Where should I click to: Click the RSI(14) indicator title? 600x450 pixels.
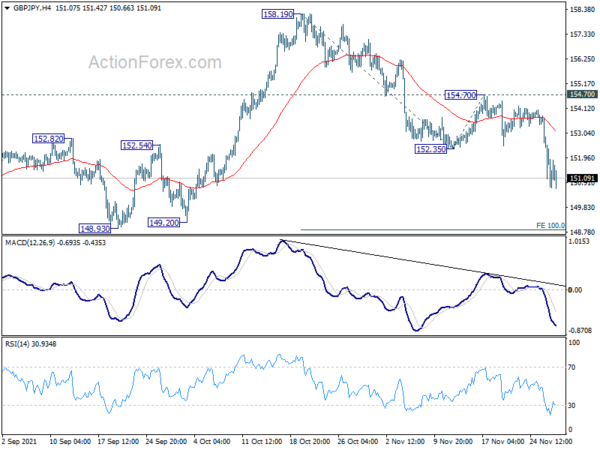(x=17, y=344)
